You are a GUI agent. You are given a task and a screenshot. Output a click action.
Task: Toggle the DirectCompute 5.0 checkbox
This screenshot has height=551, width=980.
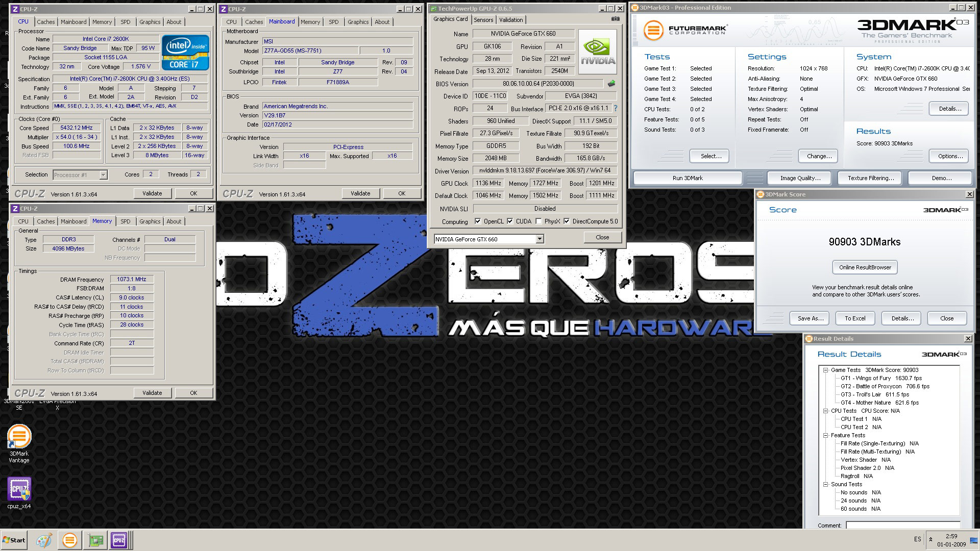tap(567, 221)
